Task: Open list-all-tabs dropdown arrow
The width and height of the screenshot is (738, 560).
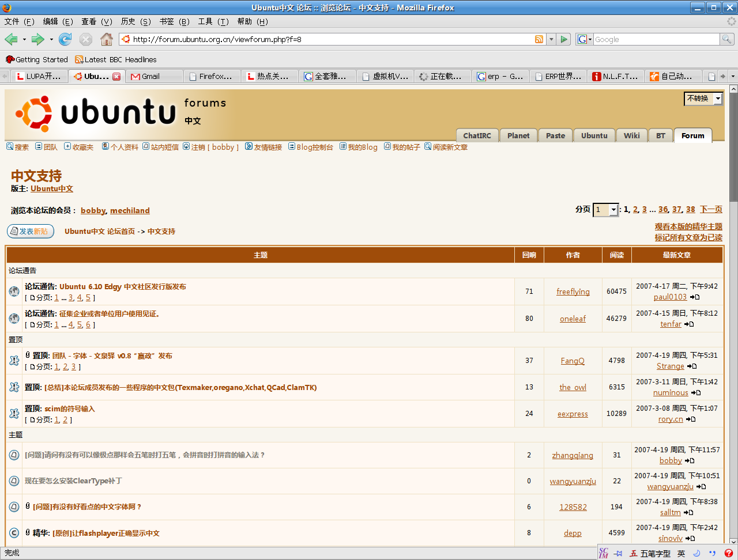Action: (x=733, y=76)
